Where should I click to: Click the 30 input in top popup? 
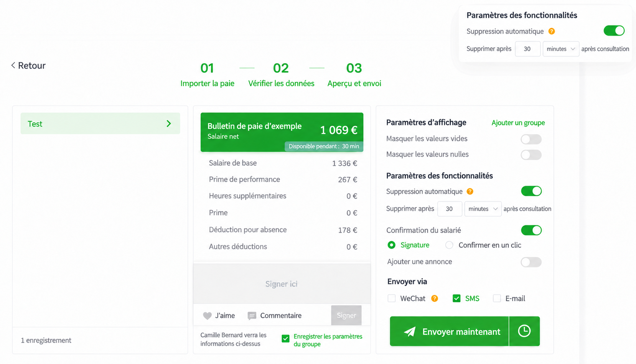pos(527,49)
